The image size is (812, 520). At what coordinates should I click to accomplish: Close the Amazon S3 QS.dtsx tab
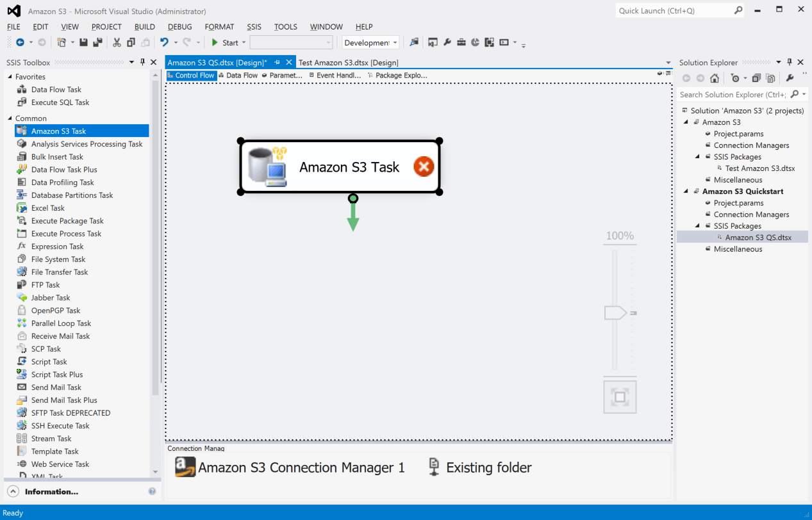(289, 62)
